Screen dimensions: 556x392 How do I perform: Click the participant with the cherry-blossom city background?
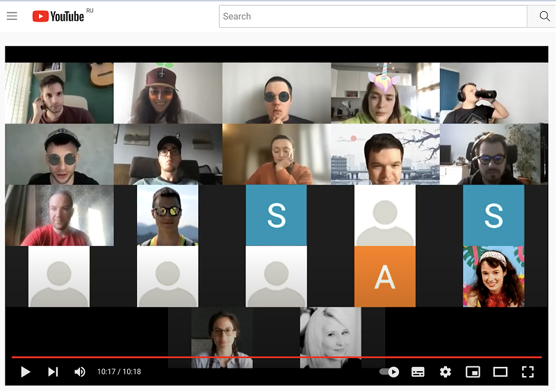pyautogui.click(x=386, y=154)
